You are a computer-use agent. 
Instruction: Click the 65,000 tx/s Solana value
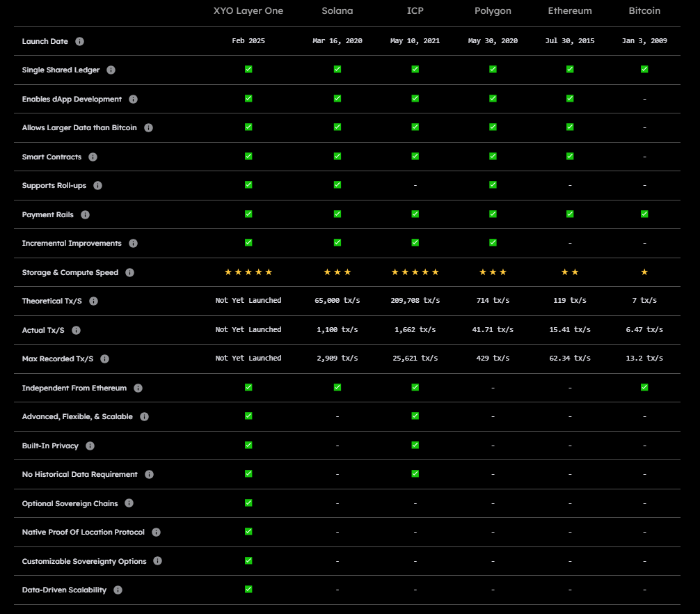pos(337,301)
